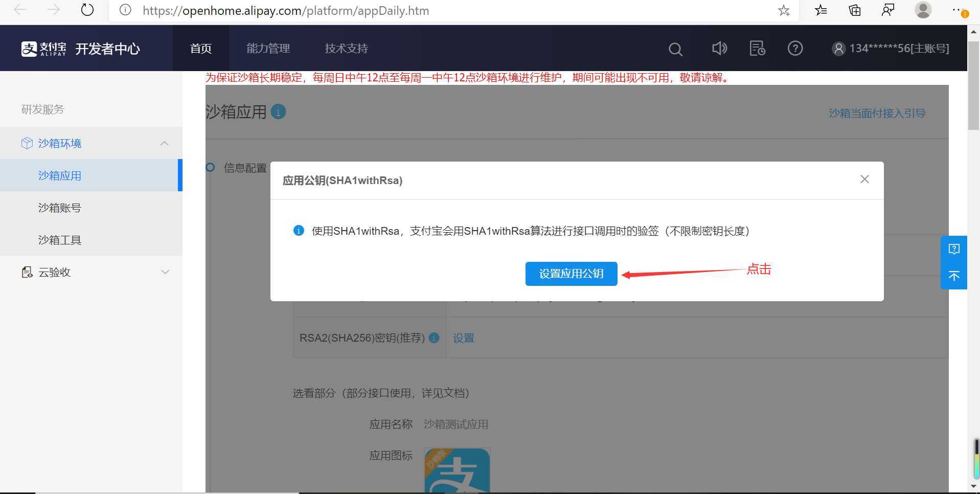Click the announcement speaker icon
The width and height of the screenshot is (980, 494).
tap(719, 48)
